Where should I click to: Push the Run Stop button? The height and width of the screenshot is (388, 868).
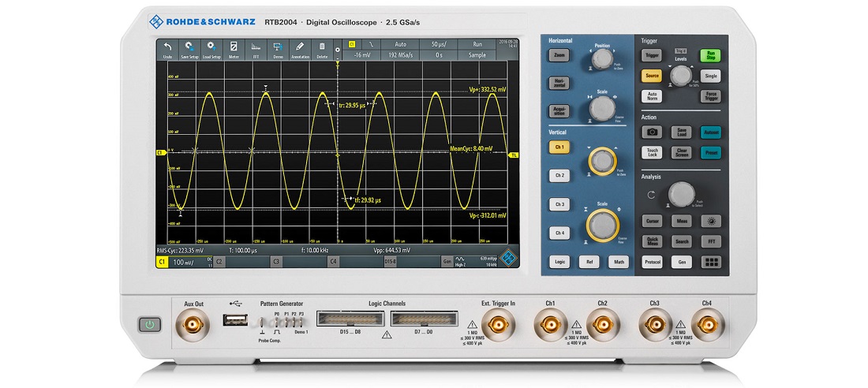pos(710,55)
